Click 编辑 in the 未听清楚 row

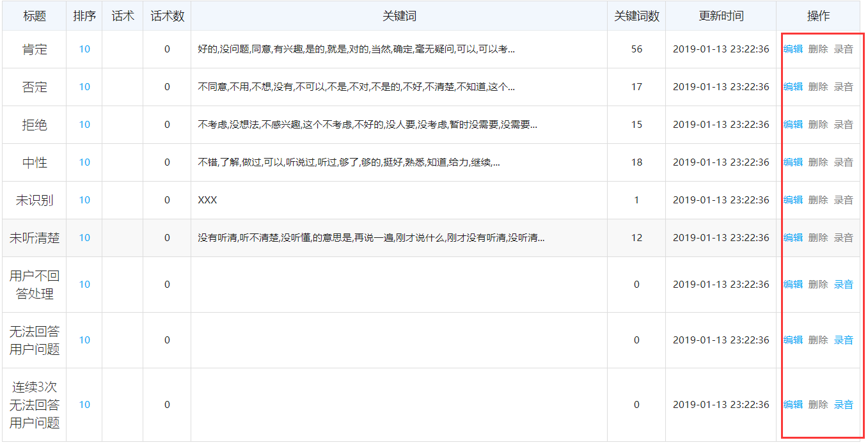pyautogui.click(x=793, y=238)
